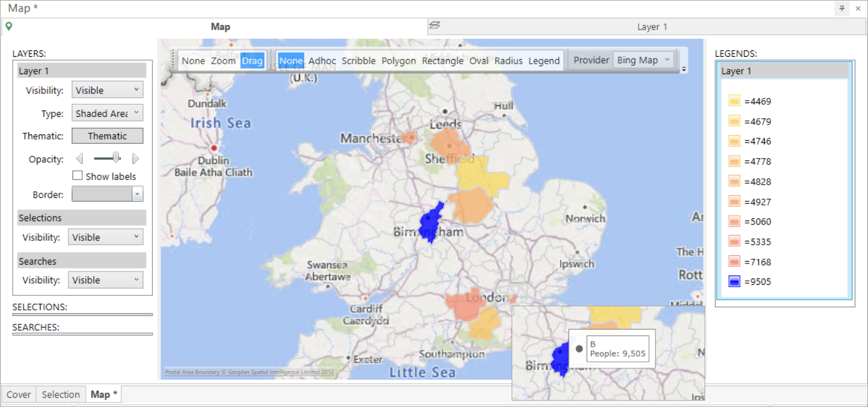Click the =4828 legend swatch
Image resolution: width=868 pixels, height=407 pixels.
(734, 181)
